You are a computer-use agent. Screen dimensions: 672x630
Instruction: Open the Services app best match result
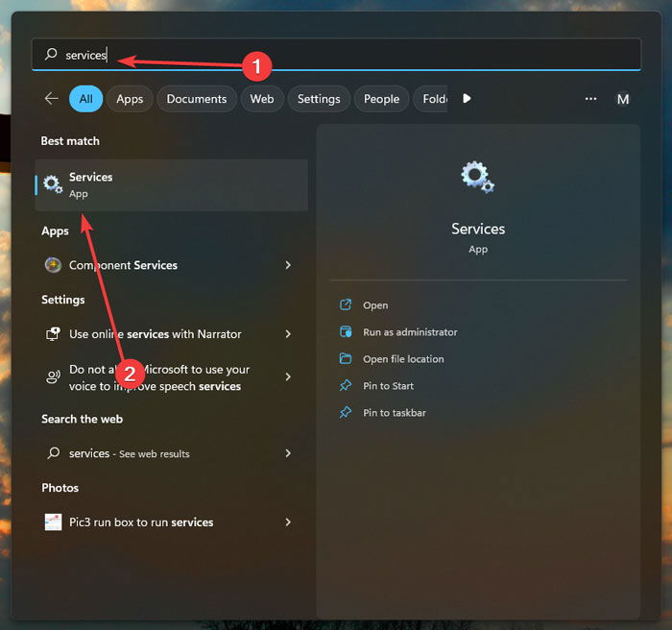click(x=172, y=184)
